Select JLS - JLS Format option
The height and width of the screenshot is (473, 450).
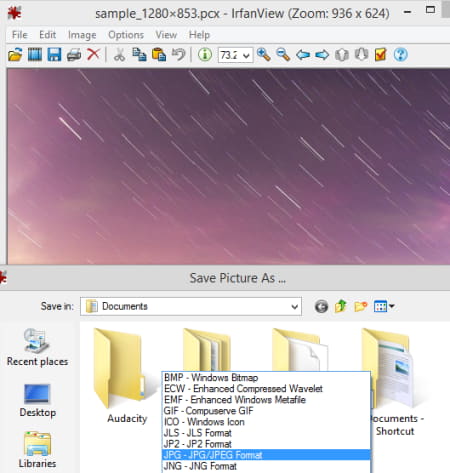(266, 433)
